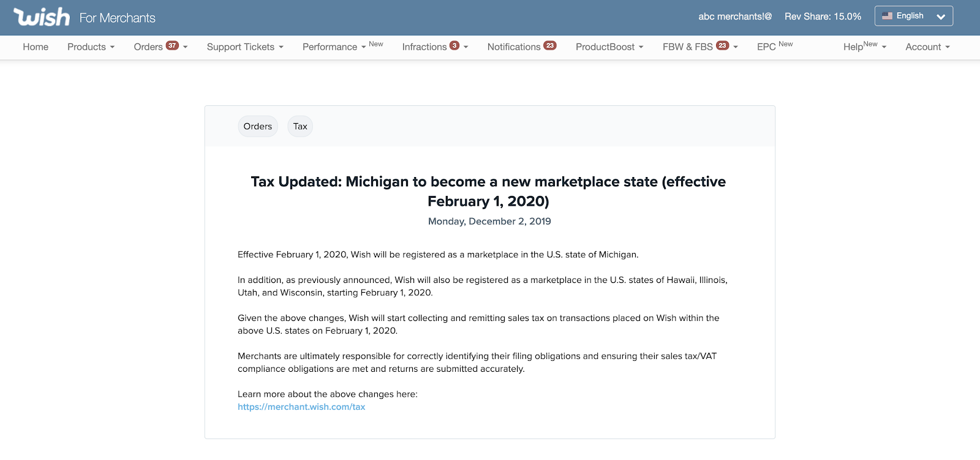
Task: Expand the Help menu
Action: click(865, 47)
